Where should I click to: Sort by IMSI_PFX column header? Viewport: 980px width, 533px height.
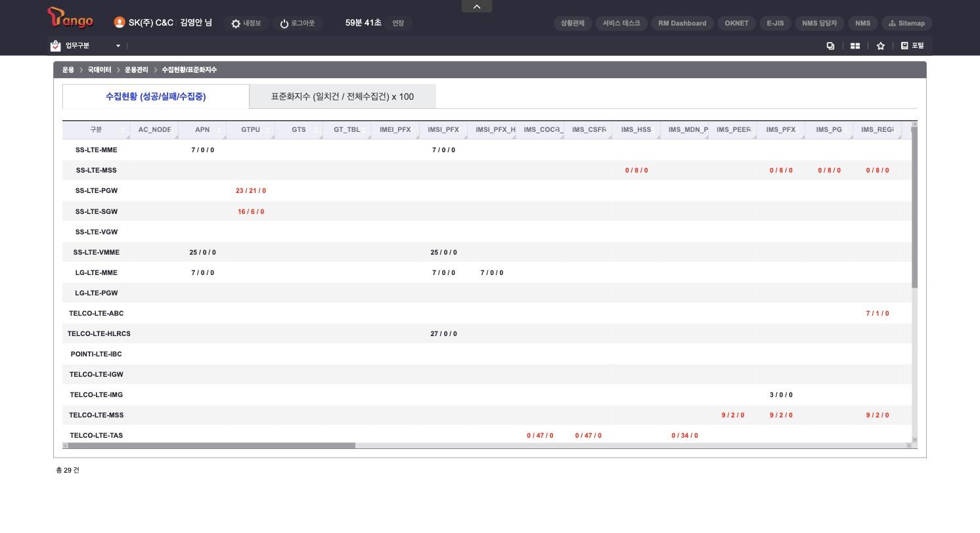click(443, 130)
